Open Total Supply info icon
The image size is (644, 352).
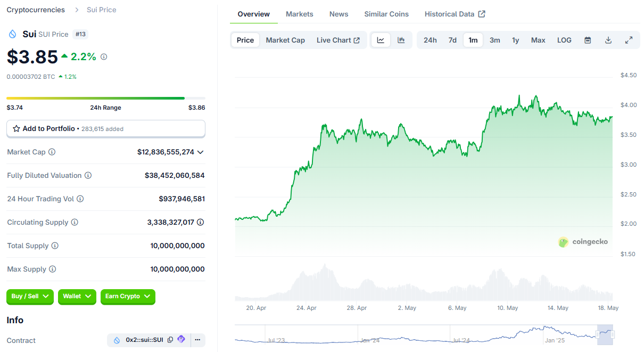[x=55, y=245]
